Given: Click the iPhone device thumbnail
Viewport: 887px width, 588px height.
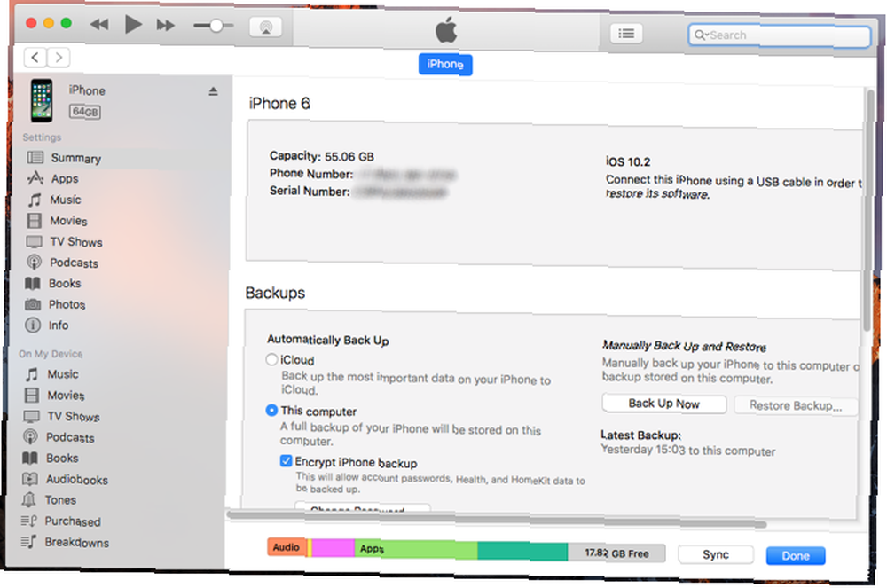Looking at the screenshot, I should (x=42, y=100).
